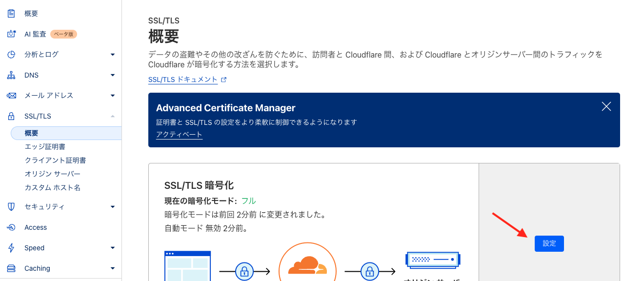Viewport: 644px width, 281px height.
Task: Click the Overview clipboard icon in sidebar
Action: [x=11, y=14]
